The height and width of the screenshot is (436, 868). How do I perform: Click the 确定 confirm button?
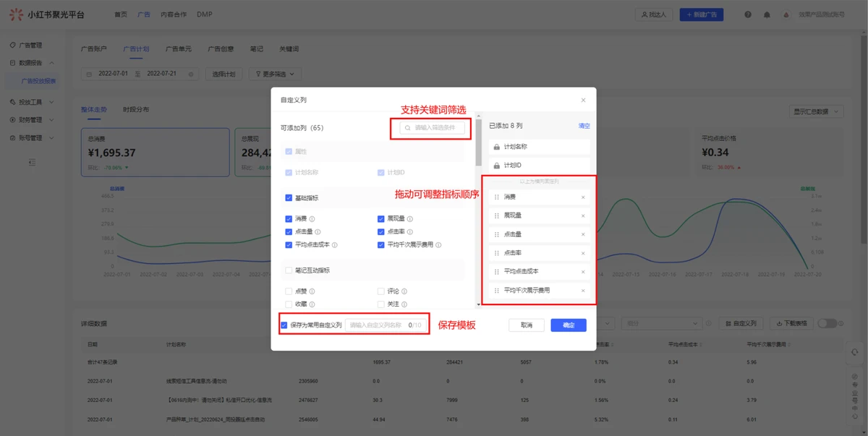click(568, 325)
